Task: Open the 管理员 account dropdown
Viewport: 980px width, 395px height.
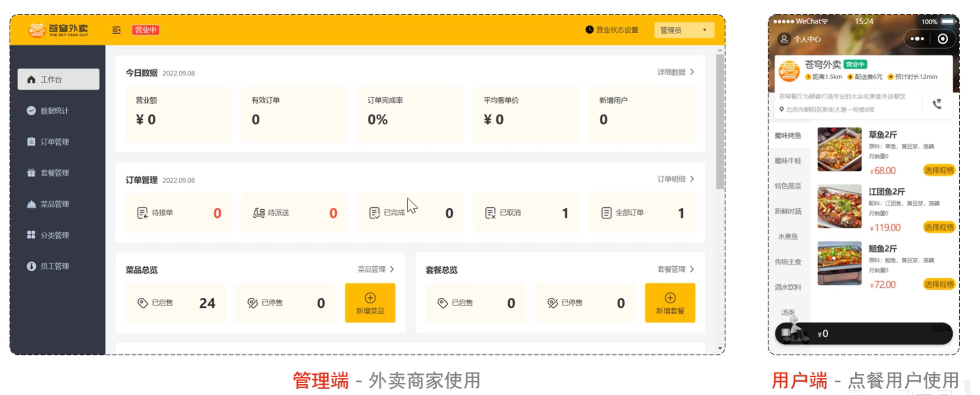Action: 684,30
